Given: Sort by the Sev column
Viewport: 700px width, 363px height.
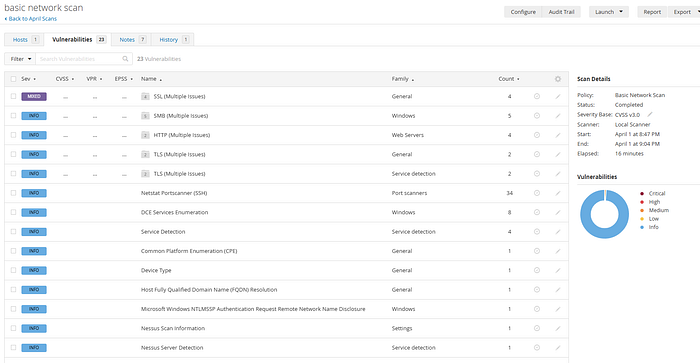Looking at the screenshot, I should [29, 79].
